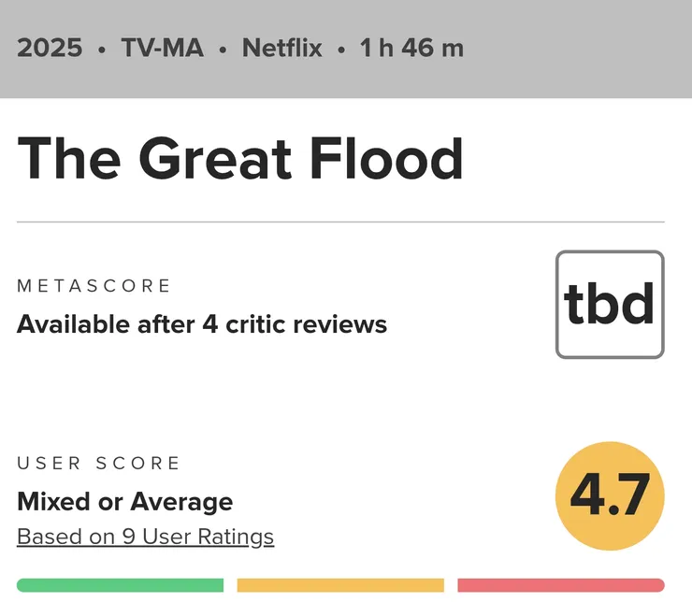This screenshot has height=616, width=692.
Task: Select the red negative ratings bar
Action: (x=561, y=585)
